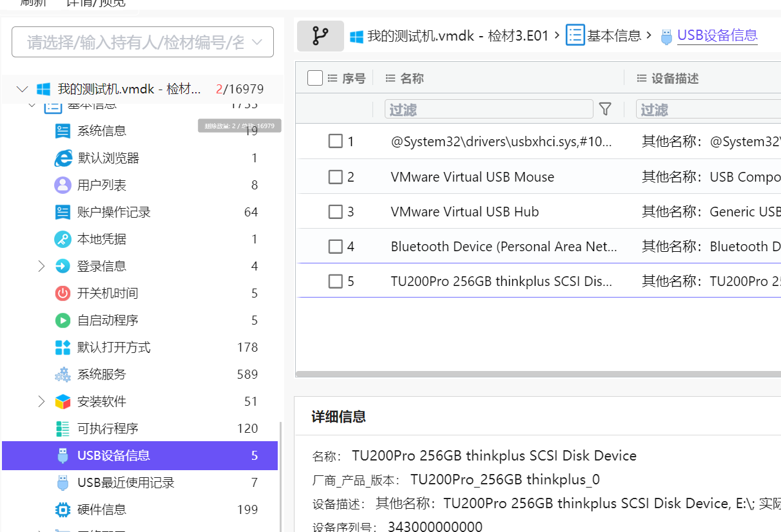Click the 安装软件 cube icon

63,401
